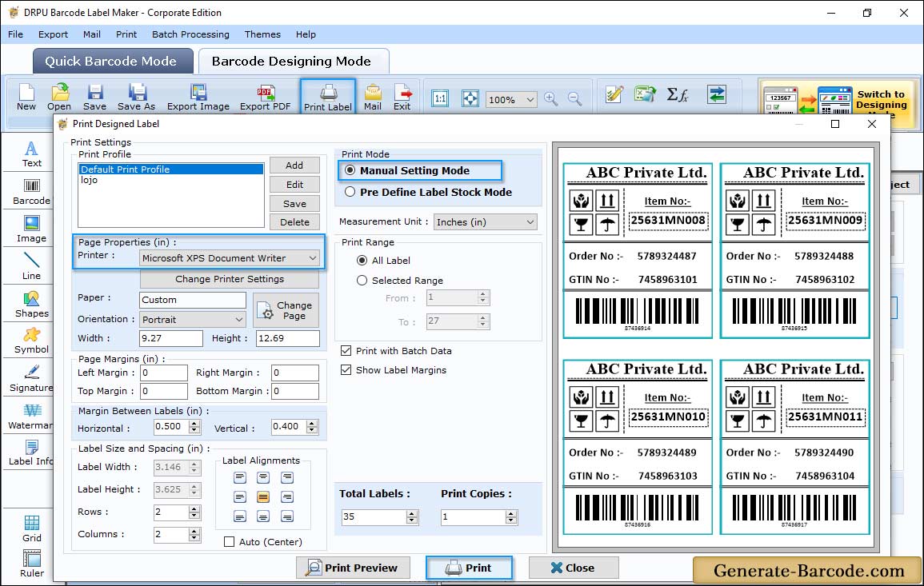The image size is (924, 586).
Task: Click the page Width input field
Action: [x=171, y=338]
